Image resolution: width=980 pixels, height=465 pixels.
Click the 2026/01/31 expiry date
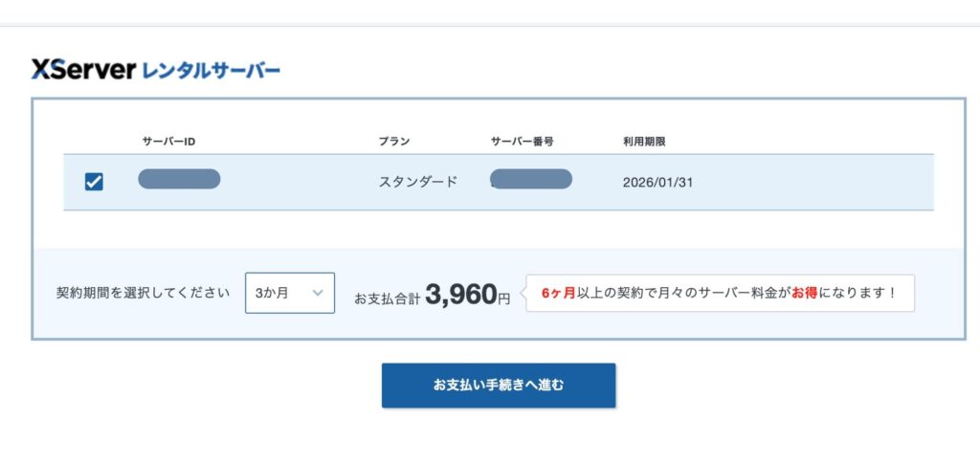657,182
